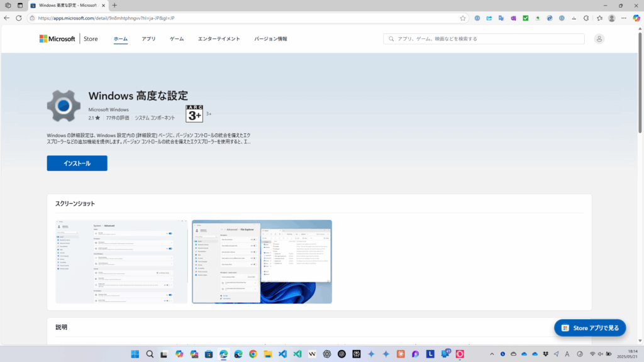Add this page to favorites with star icon
Screen dimensions: 644x362
(463, 18)
